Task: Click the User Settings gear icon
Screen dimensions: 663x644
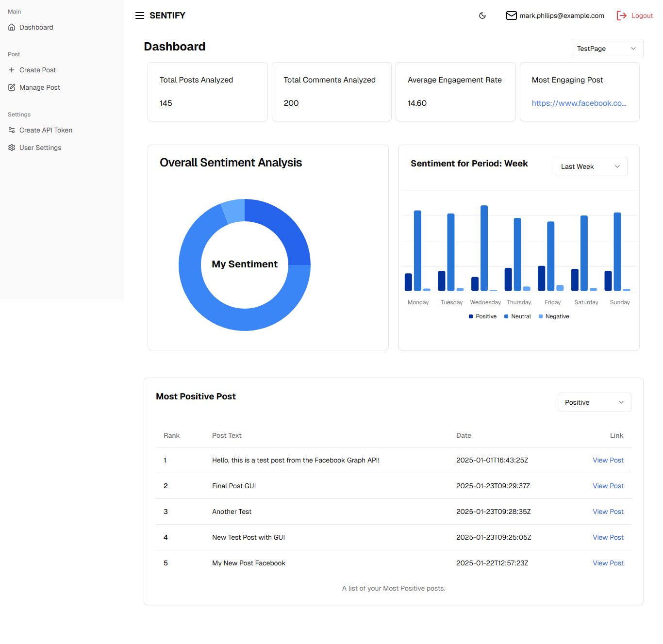Action: point(12,148)
